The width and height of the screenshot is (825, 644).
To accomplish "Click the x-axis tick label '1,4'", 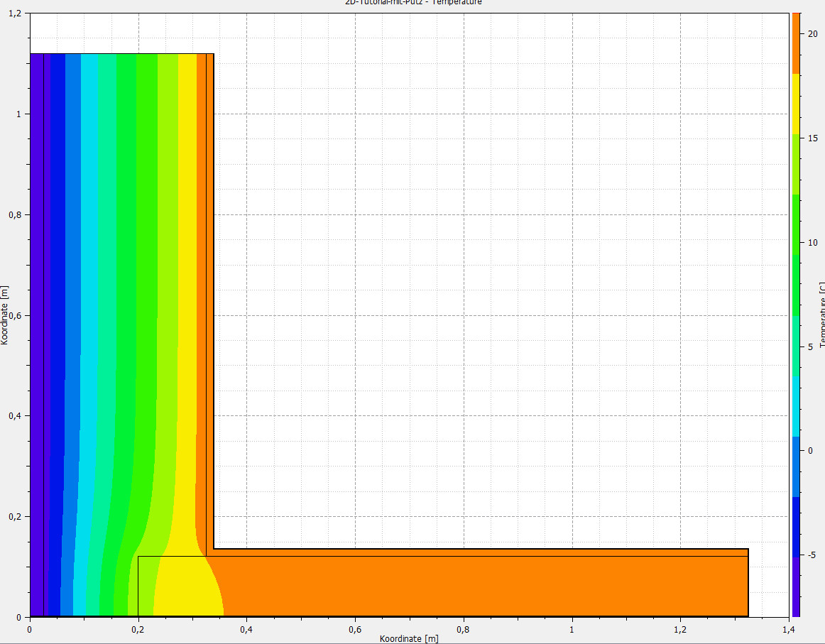I will click(788, 629).
